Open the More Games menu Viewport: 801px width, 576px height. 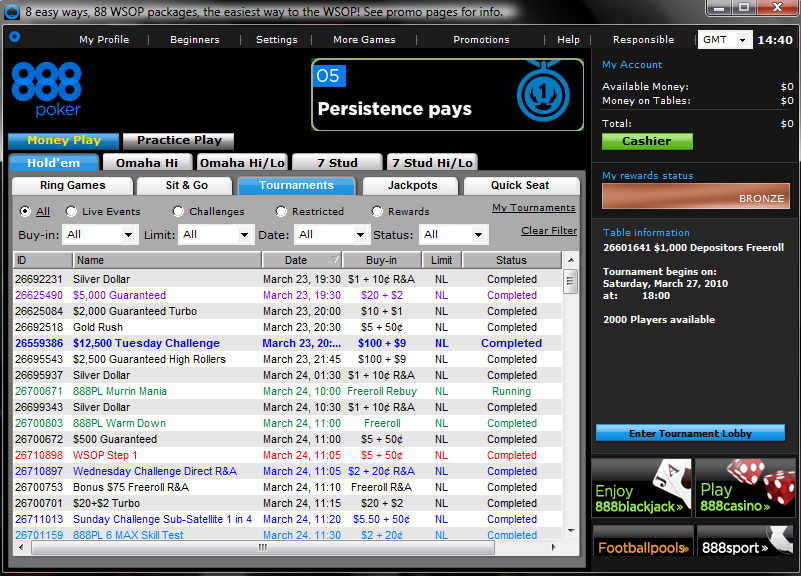[x=364, y=39]
